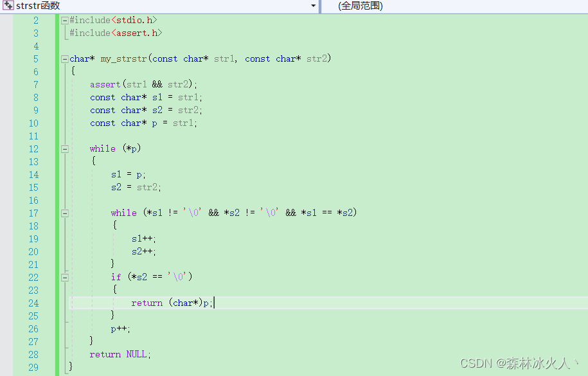588x376 pixels.
Task: Click the NULL keyword on line 28
Action: coord(136,354)
